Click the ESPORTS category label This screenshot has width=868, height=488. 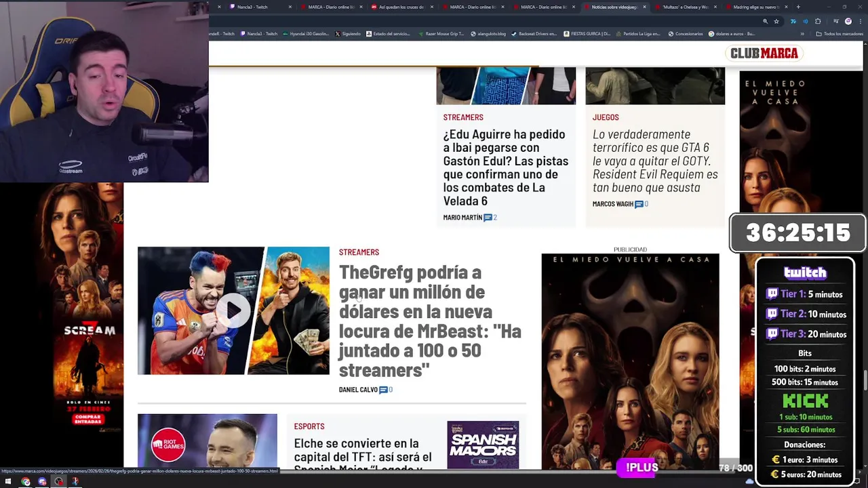tap(309, 426)
